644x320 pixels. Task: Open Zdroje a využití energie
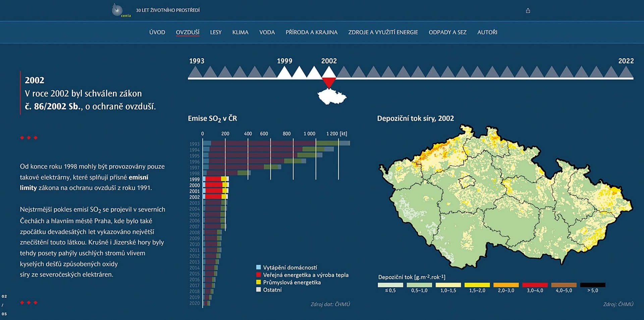pos(383,32)
